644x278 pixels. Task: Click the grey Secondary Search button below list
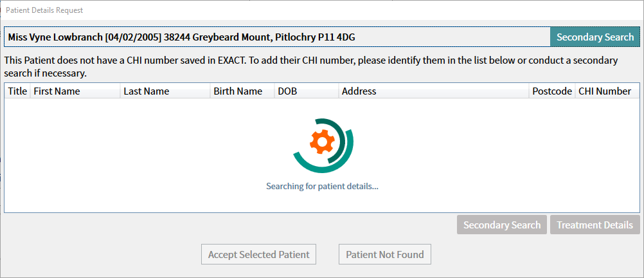point(502,225)
